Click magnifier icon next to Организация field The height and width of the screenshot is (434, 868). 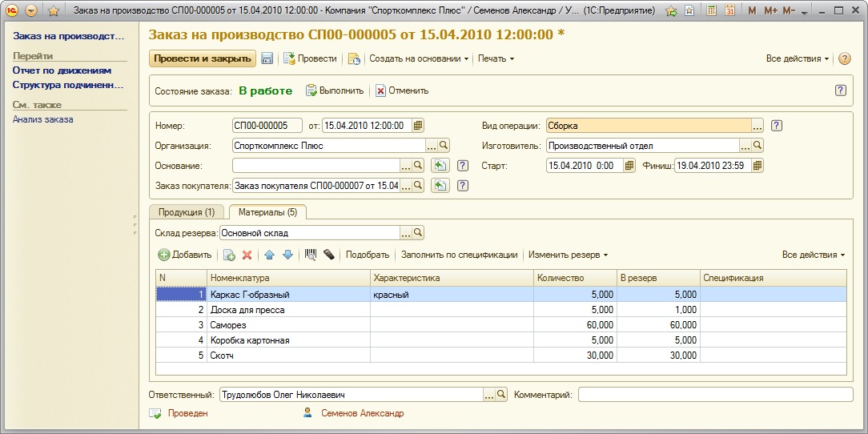[x=444, y=146]
